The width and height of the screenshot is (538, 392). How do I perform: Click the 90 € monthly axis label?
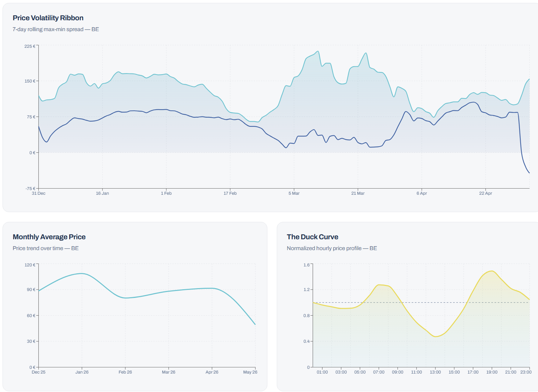click(x=31, y=290)
